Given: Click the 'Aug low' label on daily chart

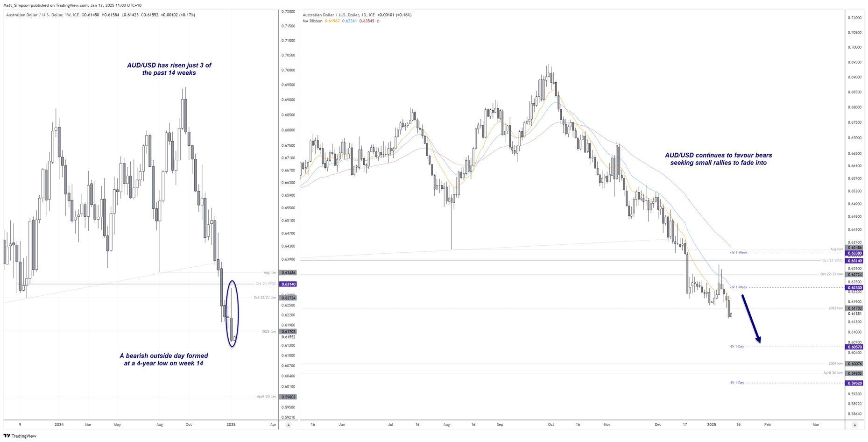Looking at the screenshot, I should (836, 250).
